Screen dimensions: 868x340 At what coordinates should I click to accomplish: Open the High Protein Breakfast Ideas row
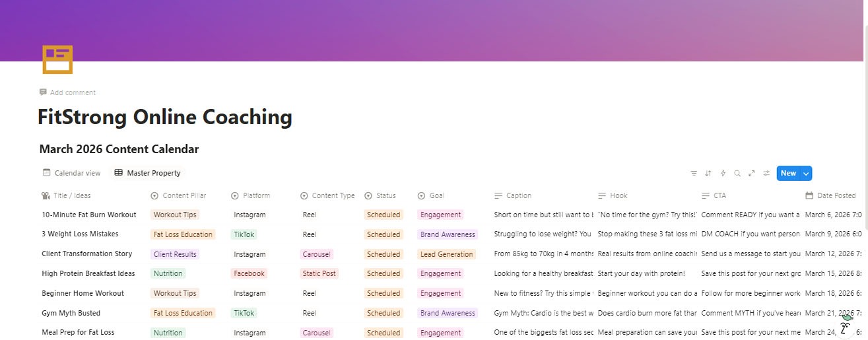88,273
